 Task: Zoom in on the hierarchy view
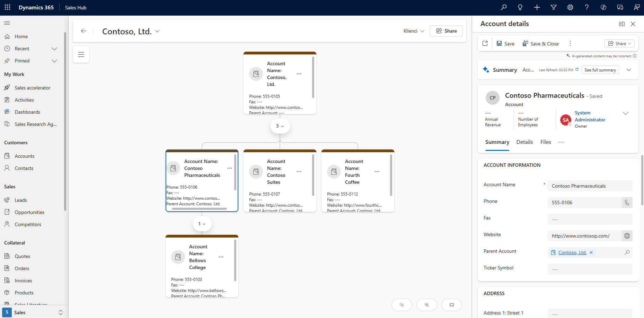427,305
